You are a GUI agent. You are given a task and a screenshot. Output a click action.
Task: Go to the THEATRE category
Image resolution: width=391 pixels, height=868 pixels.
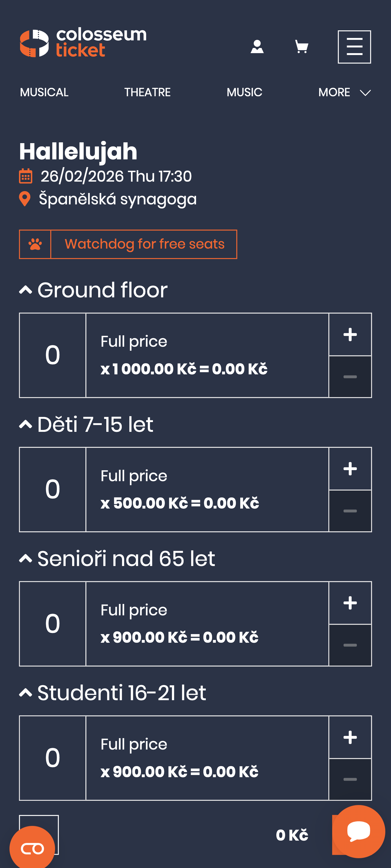tap(147, 92)
